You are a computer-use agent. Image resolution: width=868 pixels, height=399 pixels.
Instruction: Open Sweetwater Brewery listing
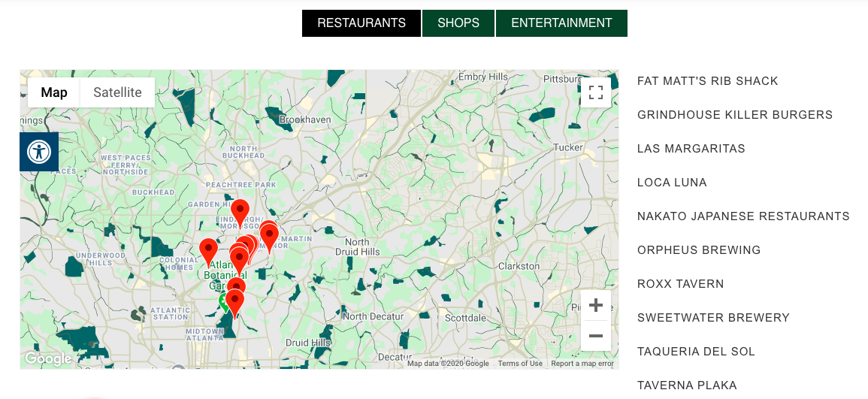point(713,318)
